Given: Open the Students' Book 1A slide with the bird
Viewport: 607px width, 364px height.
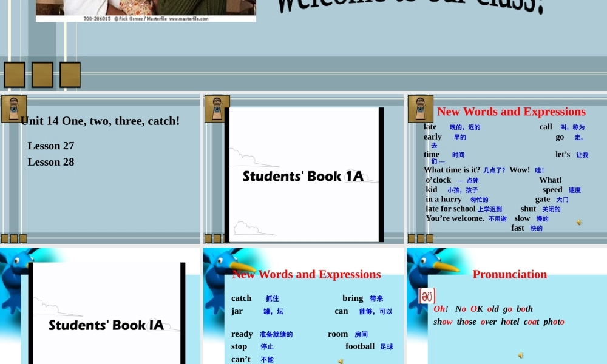Looking at the screenshot, I should pos(106,315).
